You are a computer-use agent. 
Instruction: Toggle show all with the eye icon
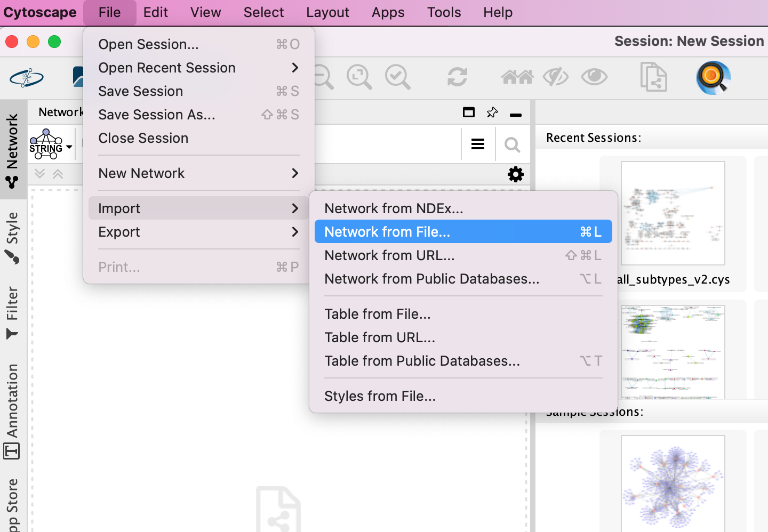click(594, 77)
